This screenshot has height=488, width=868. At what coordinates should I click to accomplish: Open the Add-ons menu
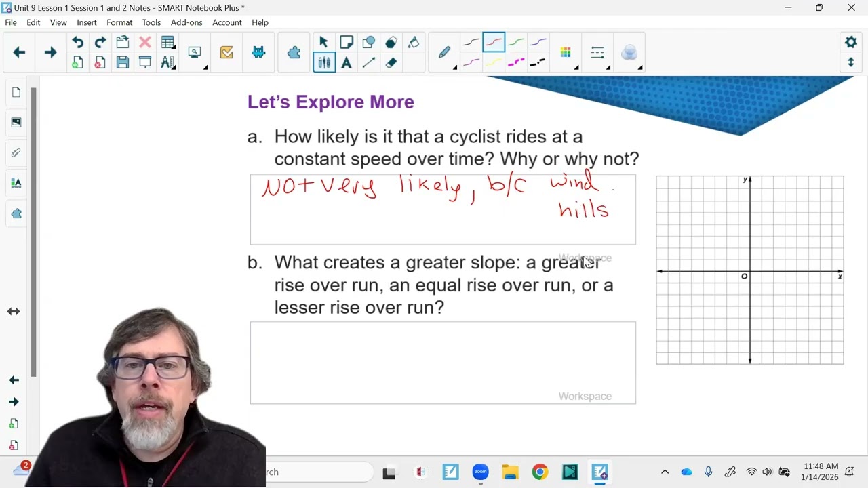(186, 22)
